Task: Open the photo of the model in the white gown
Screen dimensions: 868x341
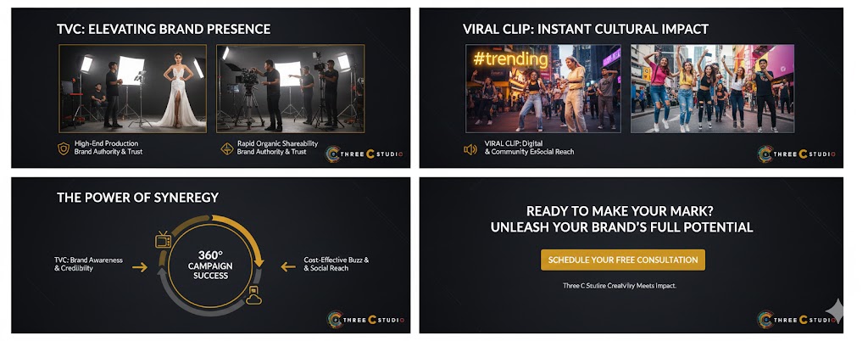Action: click(133, 88)
